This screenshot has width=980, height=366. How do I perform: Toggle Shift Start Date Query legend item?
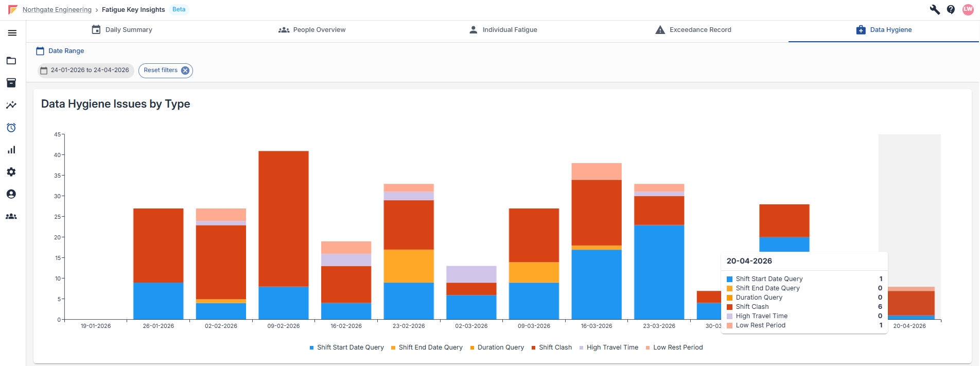tap(346, 347)
